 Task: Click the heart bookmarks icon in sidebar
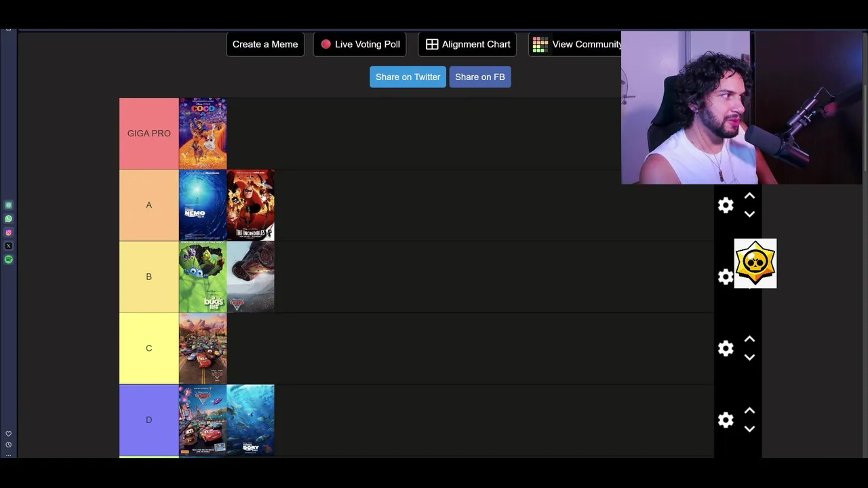9,434
